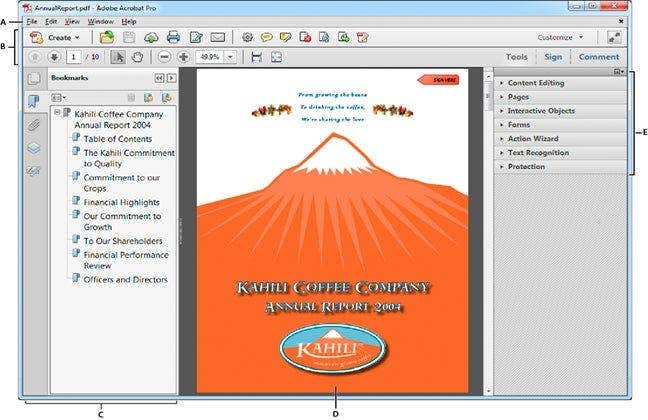
Task: Click the Open file folder icon
Action: coord(107,37)
